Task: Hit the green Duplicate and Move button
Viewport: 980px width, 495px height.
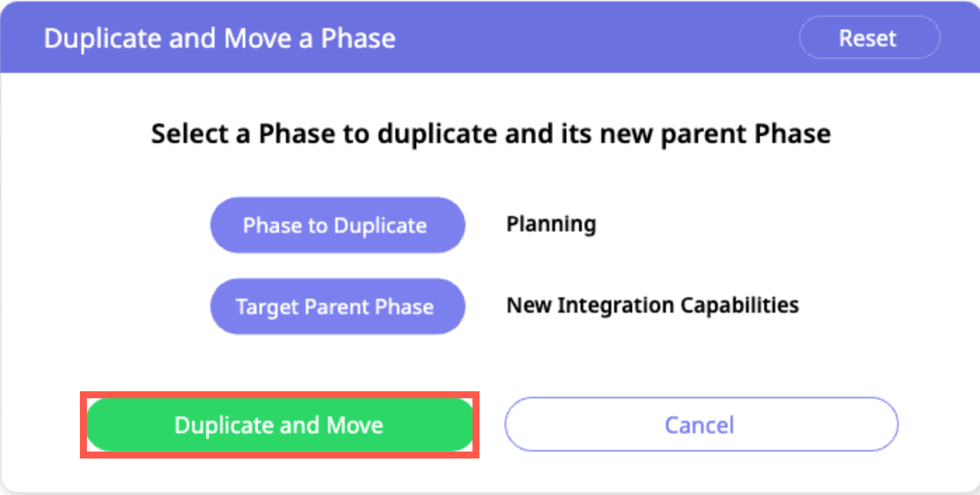Action: pos(279,425)
